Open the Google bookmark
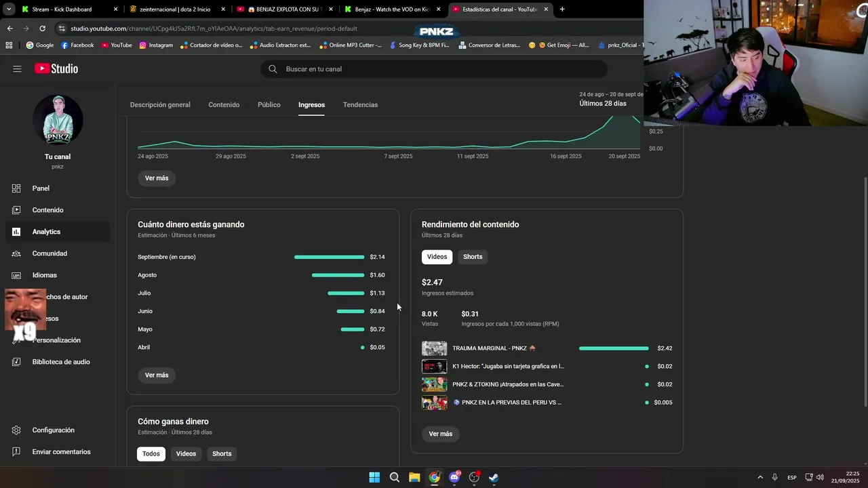Image resolution: width=868 pixels, height=488 pixels. pyautogui.click(x=40, y=45)
